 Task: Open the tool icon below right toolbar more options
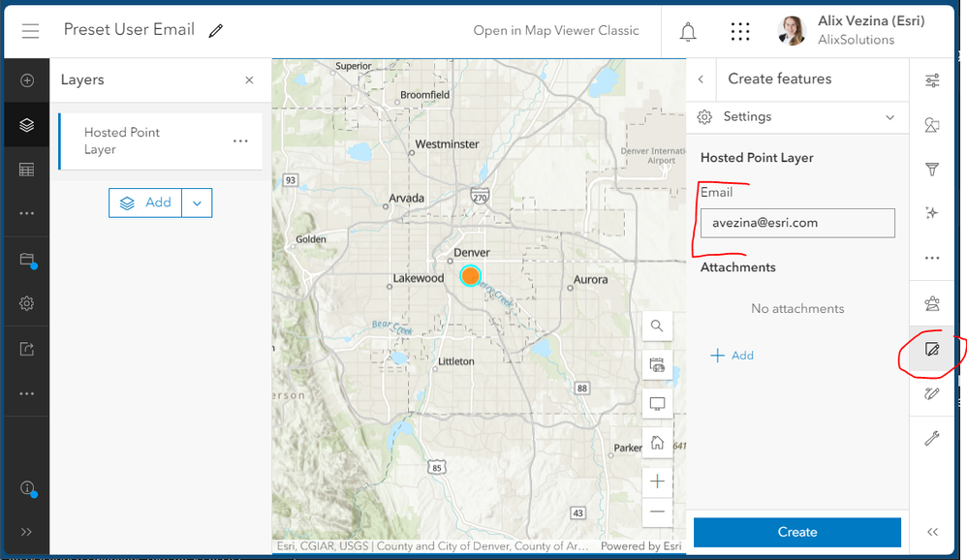(932, 303)
